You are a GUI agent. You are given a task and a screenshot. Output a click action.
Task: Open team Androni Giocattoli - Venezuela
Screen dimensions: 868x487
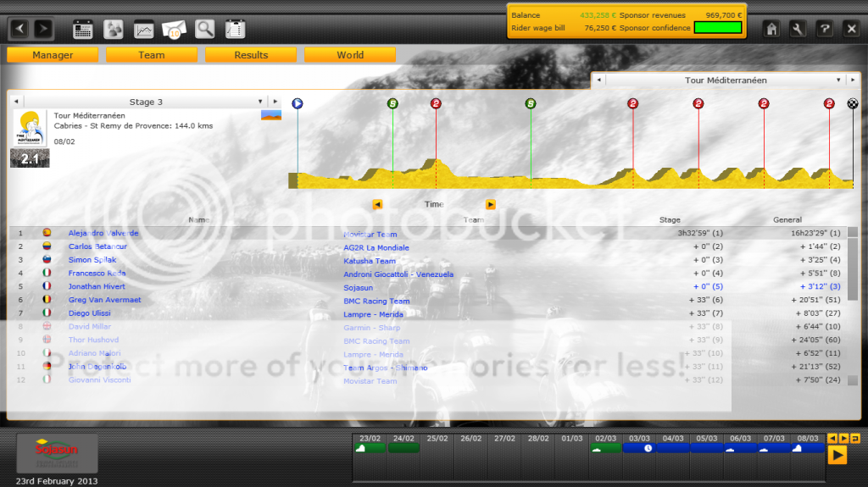click(x=398, y=274)
